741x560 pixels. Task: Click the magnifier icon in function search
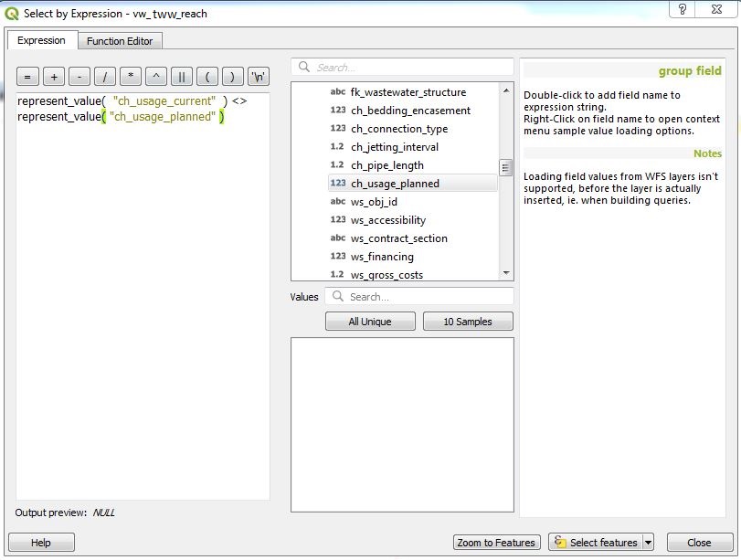point(304,67)
